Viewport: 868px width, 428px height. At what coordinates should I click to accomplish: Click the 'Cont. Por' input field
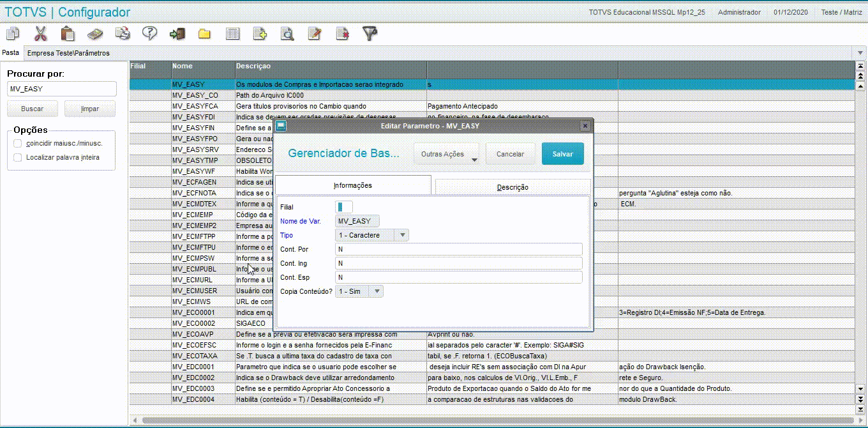pos(458,249)
